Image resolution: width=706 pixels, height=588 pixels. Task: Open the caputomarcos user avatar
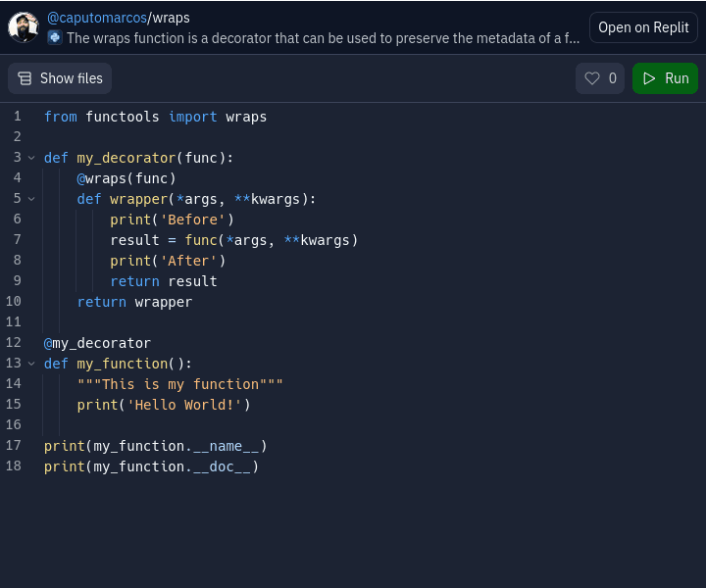click(24, 27)
